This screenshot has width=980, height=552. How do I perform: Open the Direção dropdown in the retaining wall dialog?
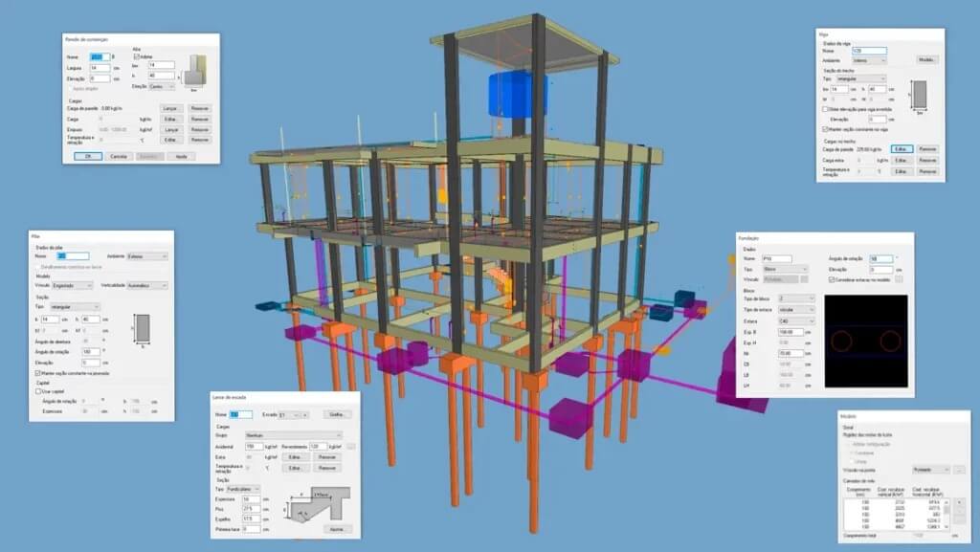pyautogui.click(x=162, y=86)
